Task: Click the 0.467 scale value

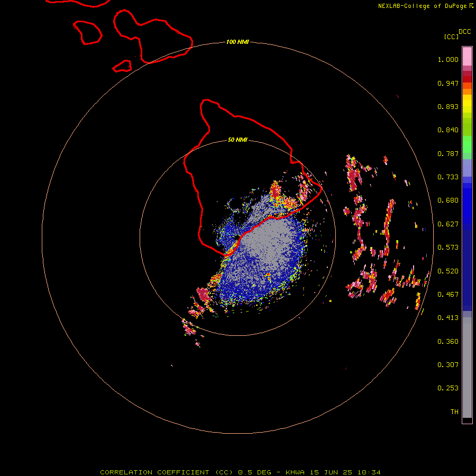Action: tap(448, 295)
